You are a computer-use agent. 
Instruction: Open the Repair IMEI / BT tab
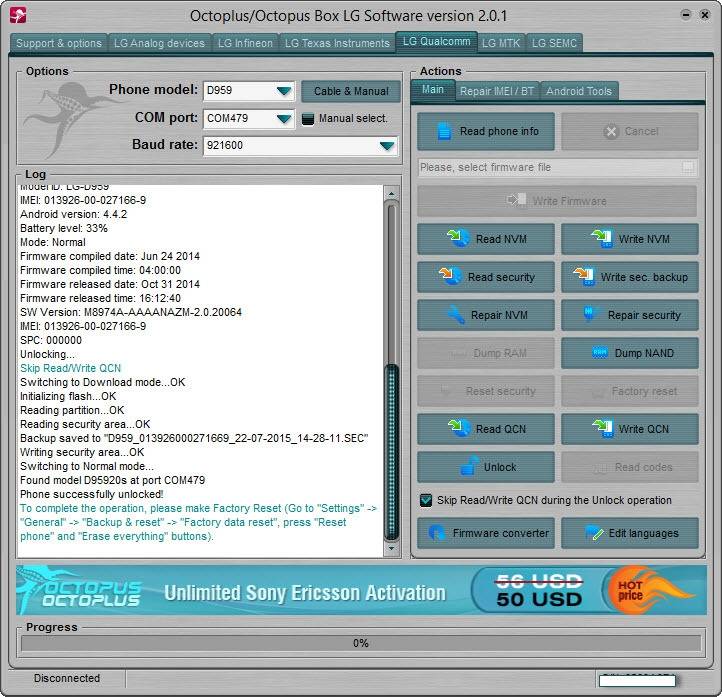497,91
